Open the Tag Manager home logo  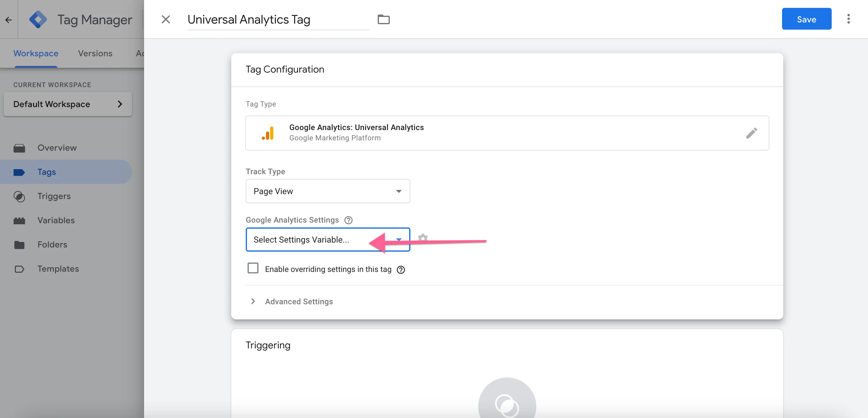[38, 19]
